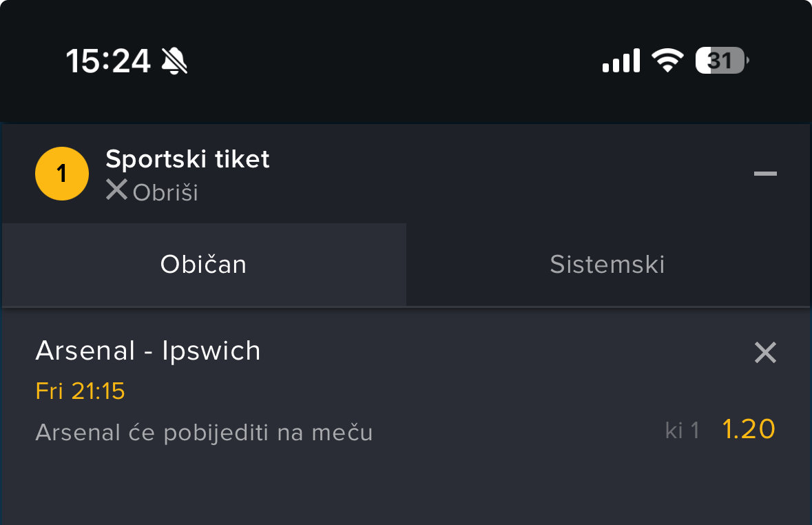The height and width of the screenshot is (525, 812).
Task: Tap the yellow ticket count badge
Action: [62, 174]
